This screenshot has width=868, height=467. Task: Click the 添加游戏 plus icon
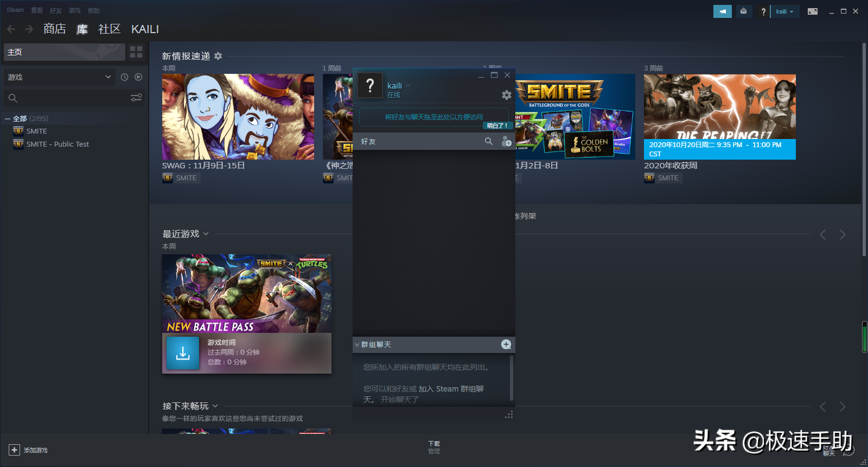(14, 450)
